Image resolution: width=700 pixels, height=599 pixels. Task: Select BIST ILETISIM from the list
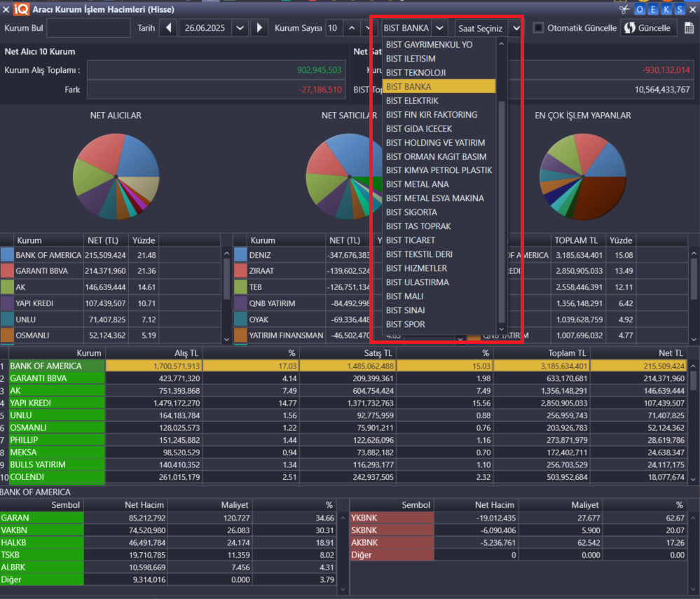pyautogui.click(x=439, y=58)
